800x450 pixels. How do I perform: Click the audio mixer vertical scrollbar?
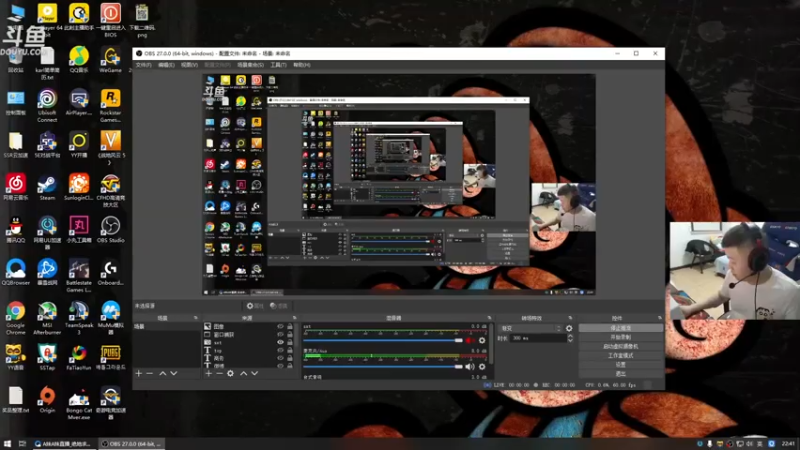coord(491,343)
